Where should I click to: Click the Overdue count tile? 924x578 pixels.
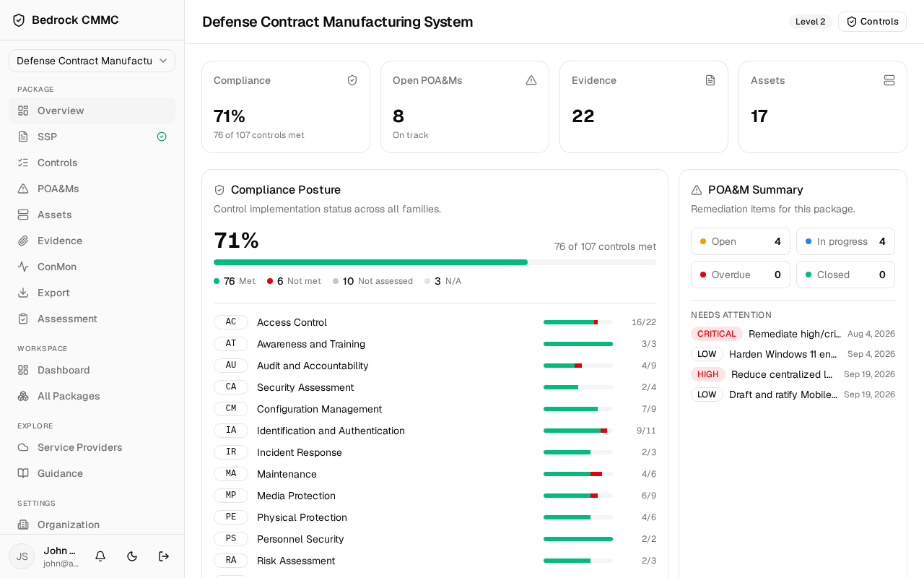tap(741, 275)
